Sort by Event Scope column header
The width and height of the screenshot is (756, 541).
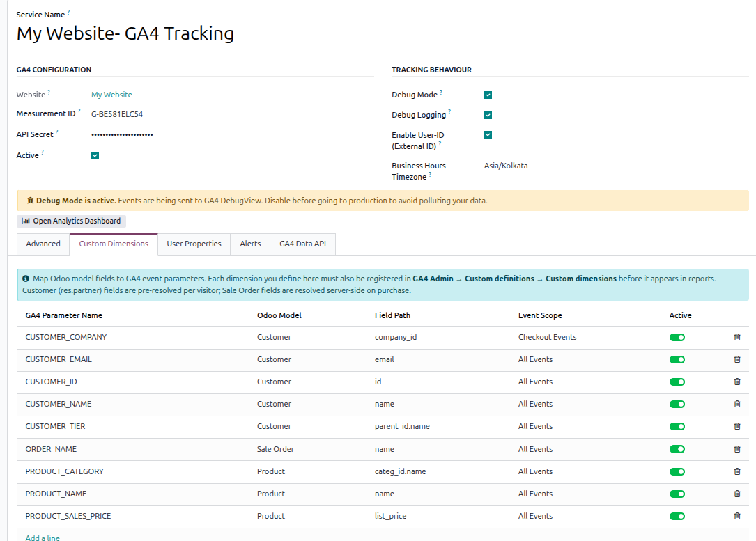click(x=540, y=315)
